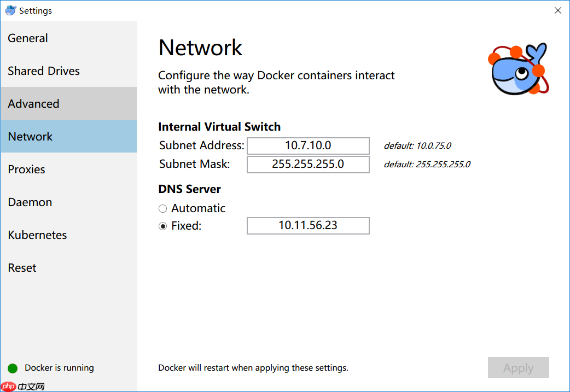This screenshot has height=392, width=570.
Task: Open the General settings section
Action: tap(27, 38)
